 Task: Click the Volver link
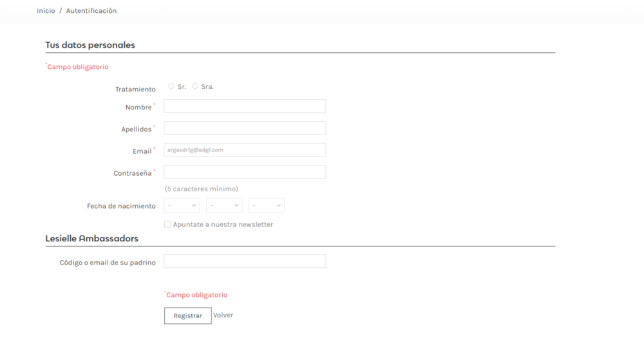[x=223, y=315]
